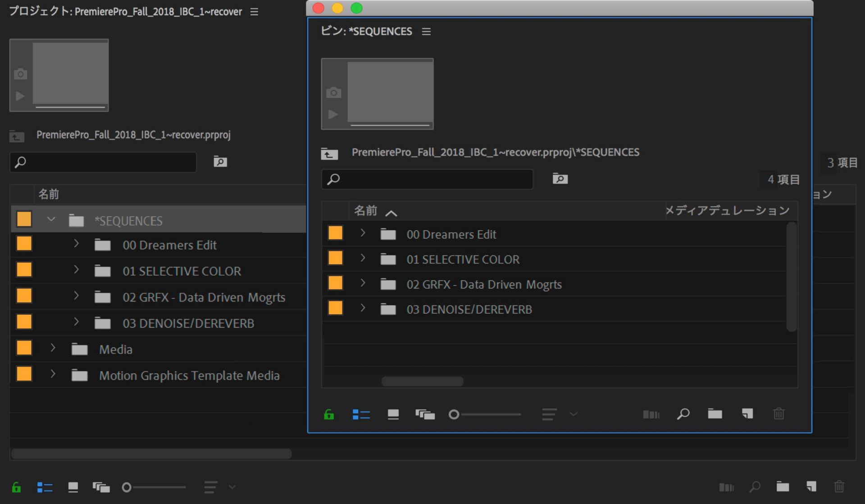Expand 00 Dreamers Edit in Project panel
865x504 pixels.
click(76, 244)
